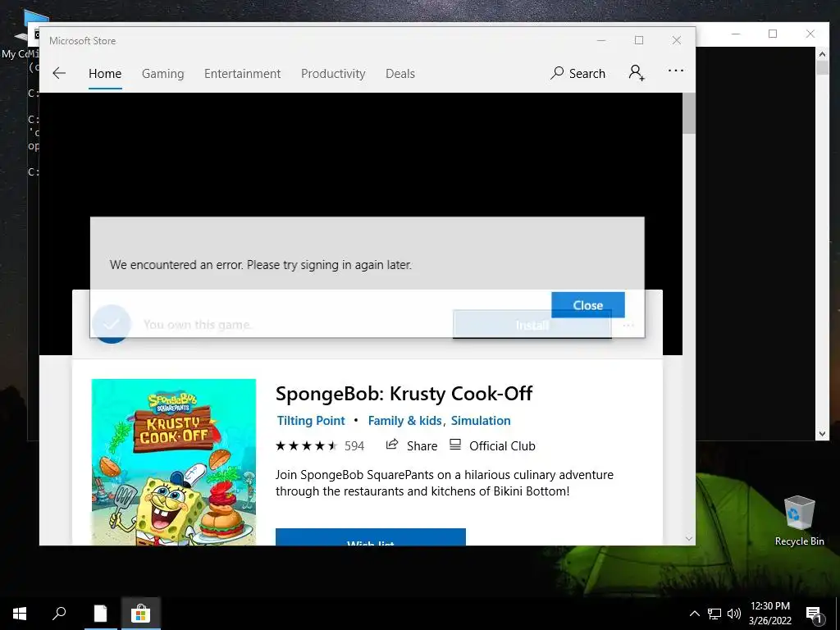840x630 pixels.
Task: Go back with the Store back arrow
Action: 59,73
